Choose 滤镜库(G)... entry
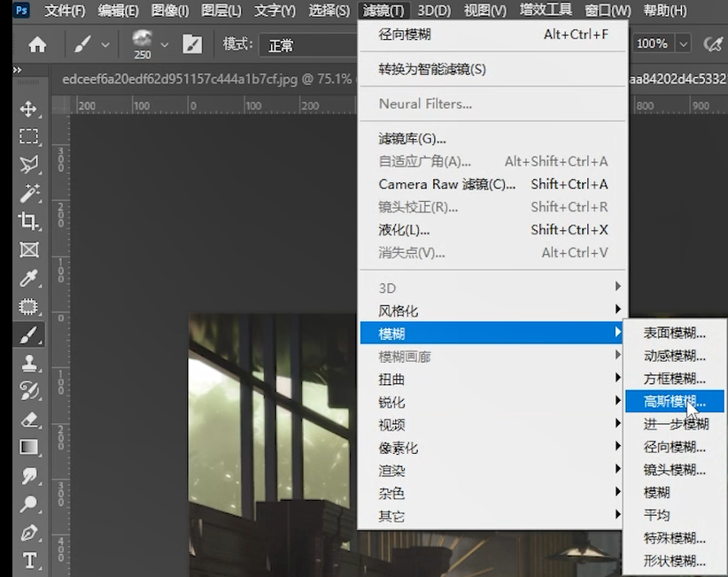This screenshot has width=728, height=577. click(493, 139)
